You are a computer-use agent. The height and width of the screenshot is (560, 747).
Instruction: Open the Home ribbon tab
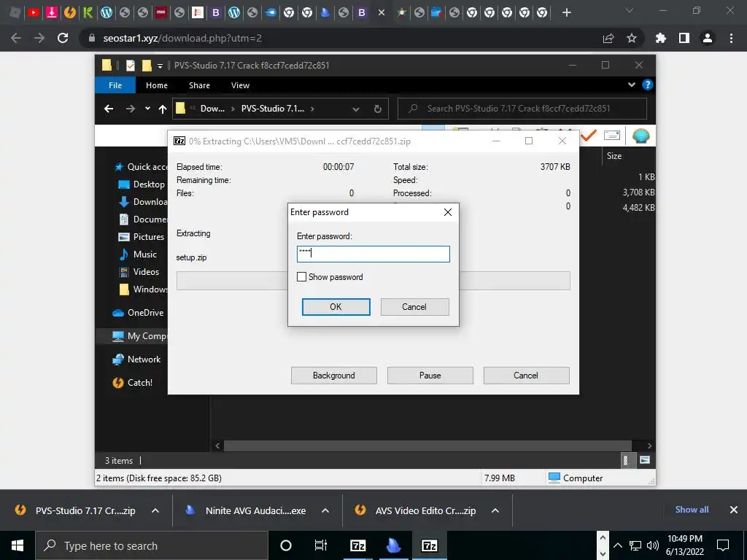(x=157, y=85)
